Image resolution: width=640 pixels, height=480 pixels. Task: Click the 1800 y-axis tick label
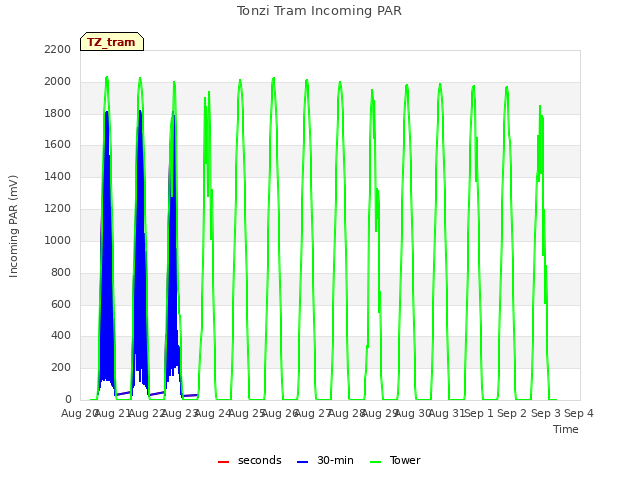58,113
